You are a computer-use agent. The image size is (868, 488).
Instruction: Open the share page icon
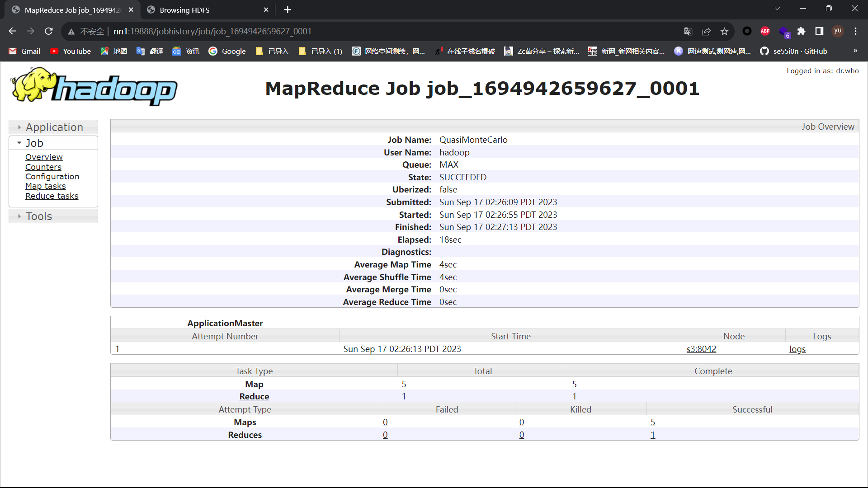pyautogui.click(x=706, y=31)
